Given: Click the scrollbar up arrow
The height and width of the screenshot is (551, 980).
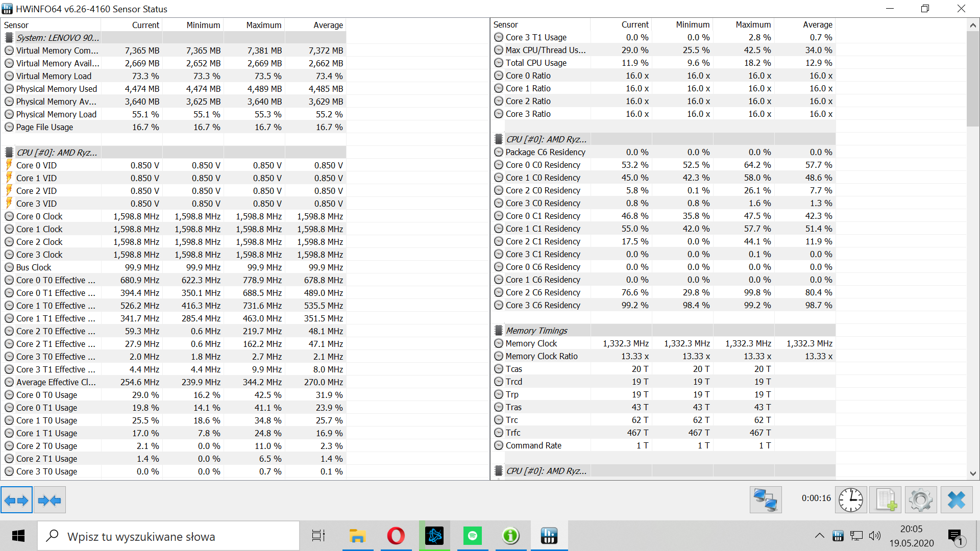Looking at the screenshot, I should [x=973, y=25].
